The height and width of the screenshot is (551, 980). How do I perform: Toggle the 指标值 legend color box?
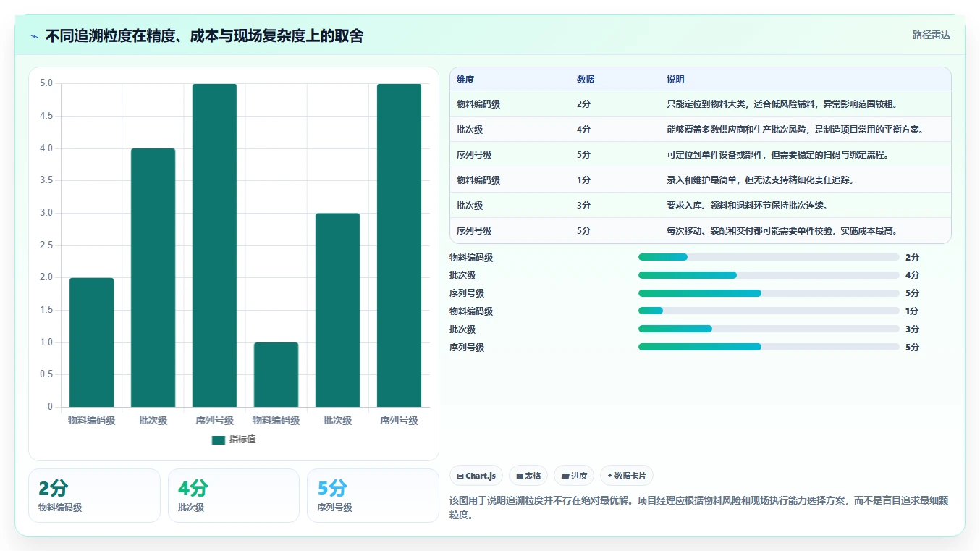219,440
